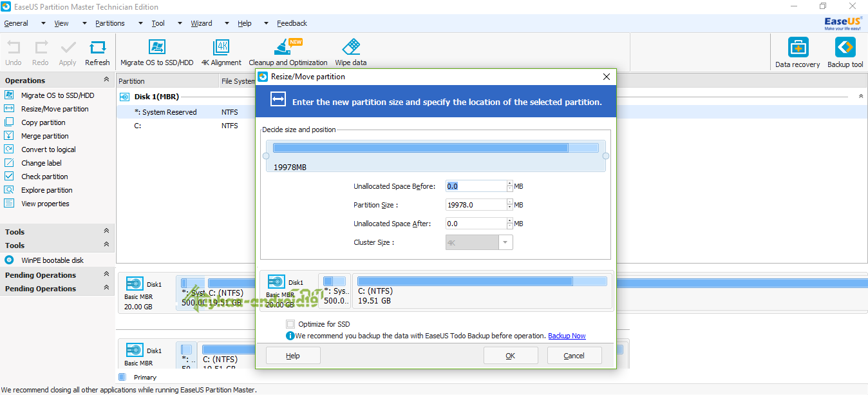Follow the Backup Now link
This screenshot has width=868, height=395.
point(567,336)
